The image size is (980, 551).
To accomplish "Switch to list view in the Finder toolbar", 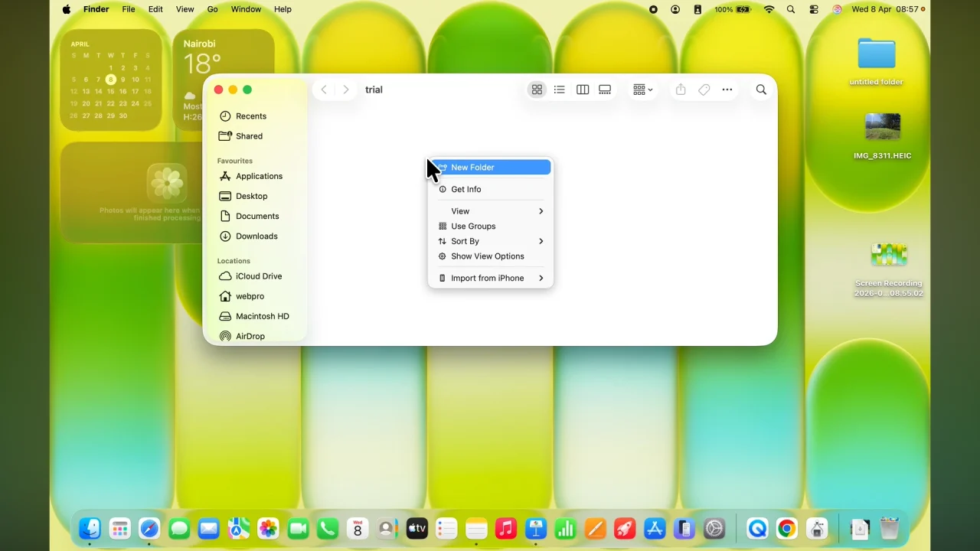I will [x=560, y=90].
